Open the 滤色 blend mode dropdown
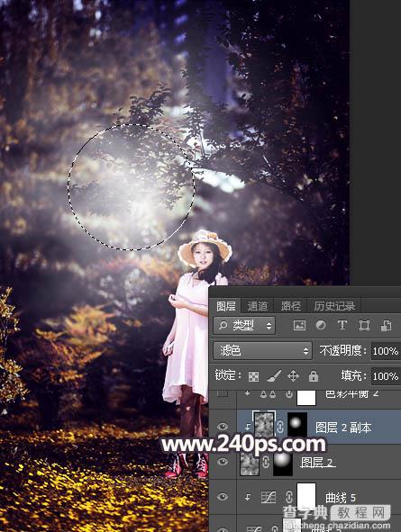401x532 pixels. click(262, 350)
